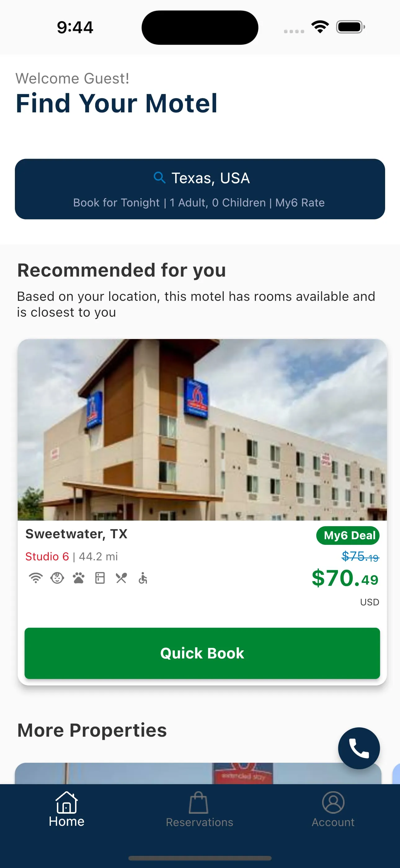Tap the pet-friendly paw icon
The width and height of the screenshot is (400, 868).
[x=78, y=578]
